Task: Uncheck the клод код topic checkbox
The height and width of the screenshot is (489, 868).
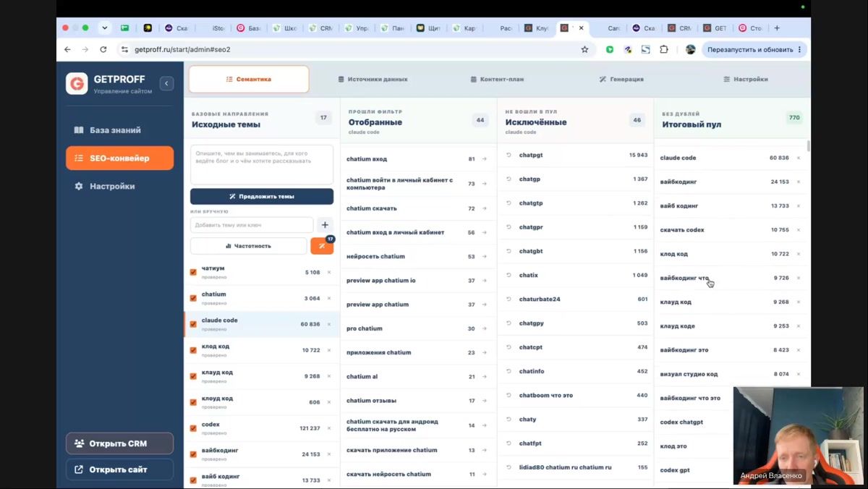Action: (193, 350)
